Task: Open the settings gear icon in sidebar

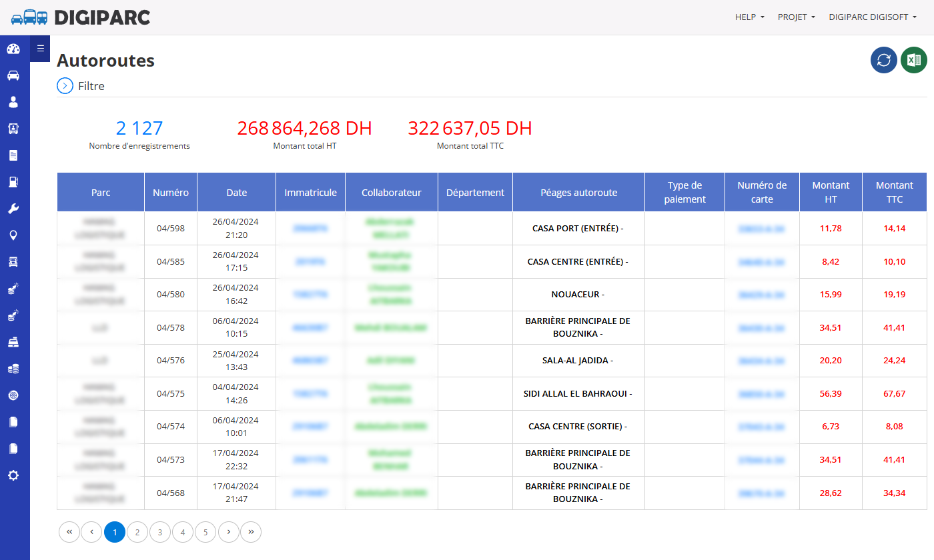Action: (13, 475)
